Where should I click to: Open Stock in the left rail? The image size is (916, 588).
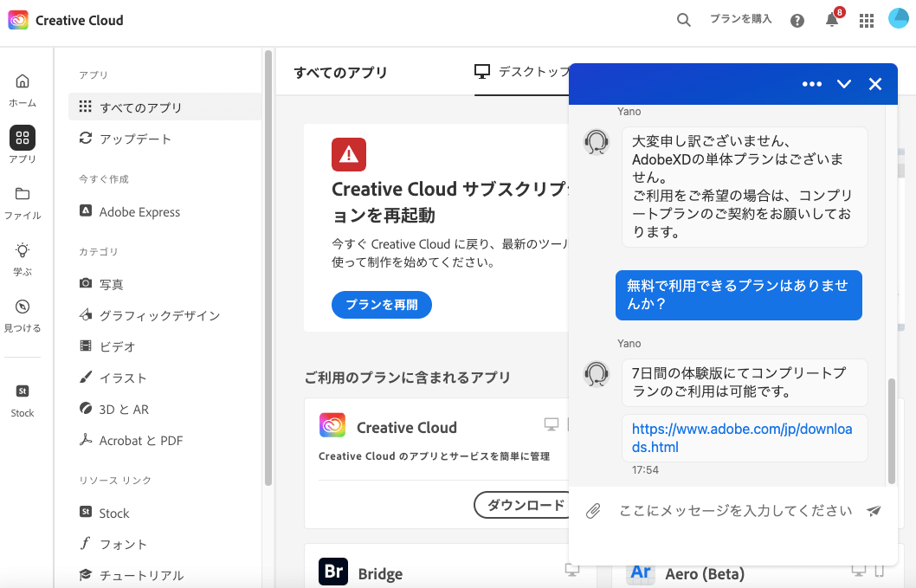(23, 401)
